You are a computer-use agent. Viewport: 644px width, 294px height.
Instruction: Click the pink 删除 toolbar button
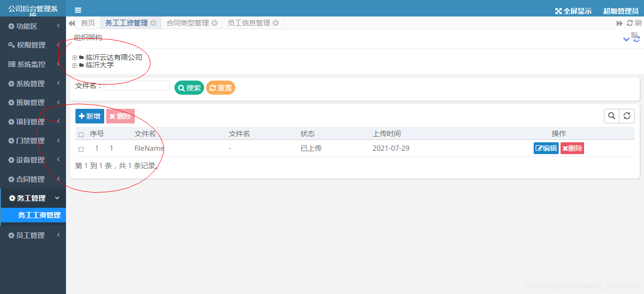pyautogui.click(x=120, y=116)
